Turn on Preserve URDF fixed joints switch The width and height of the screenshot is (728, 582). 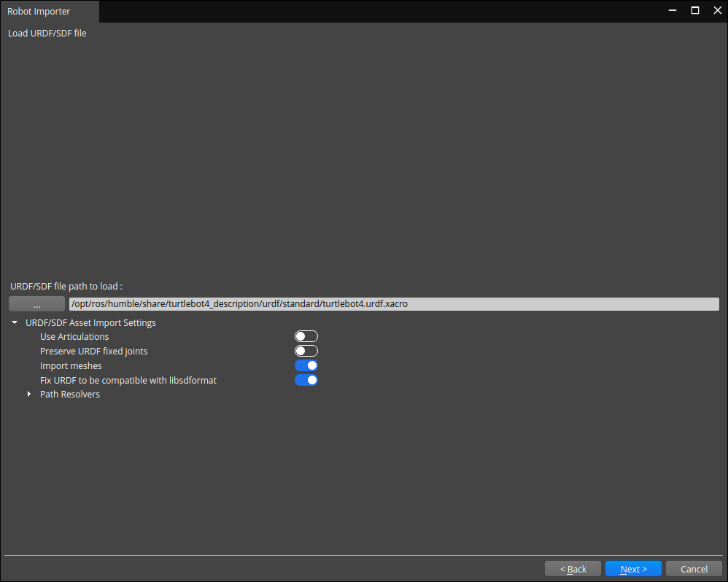point(306,351)
